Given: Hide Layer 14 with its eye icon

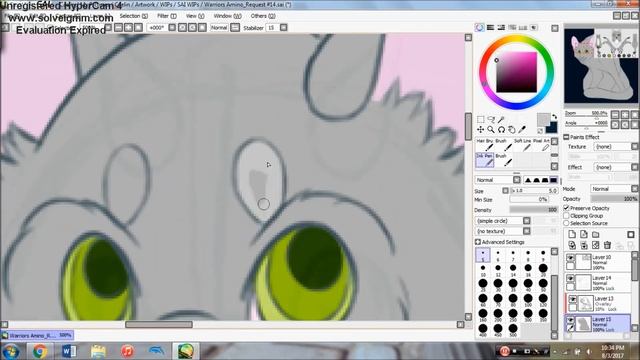Looking at the screenshot, I should point(571,279).
